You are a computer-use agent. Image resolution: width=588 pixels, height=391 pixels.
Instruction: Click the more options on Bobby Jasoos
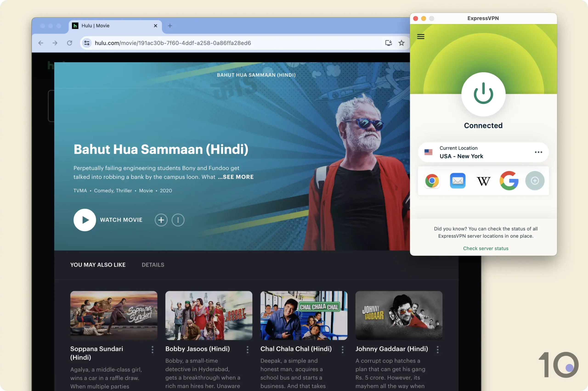(x=247, y=349)
